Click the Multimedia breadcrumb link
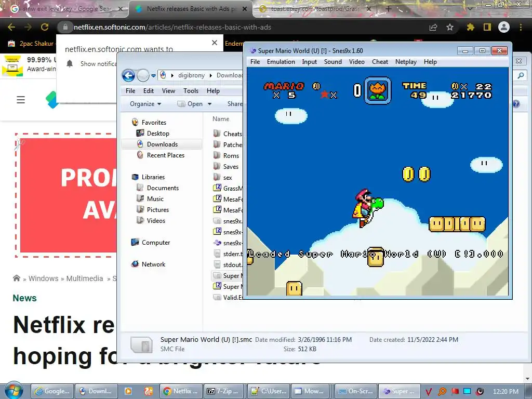 (x=85, y=278)
